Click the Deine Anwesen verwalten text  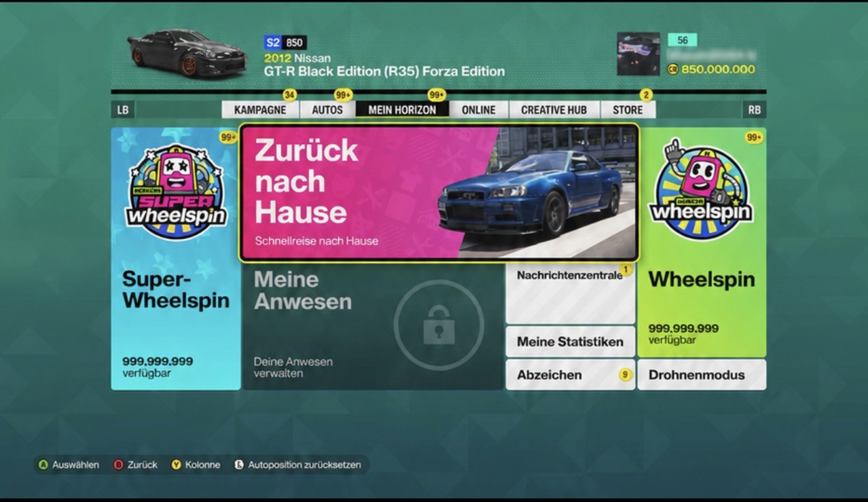[x=293, y=367]
